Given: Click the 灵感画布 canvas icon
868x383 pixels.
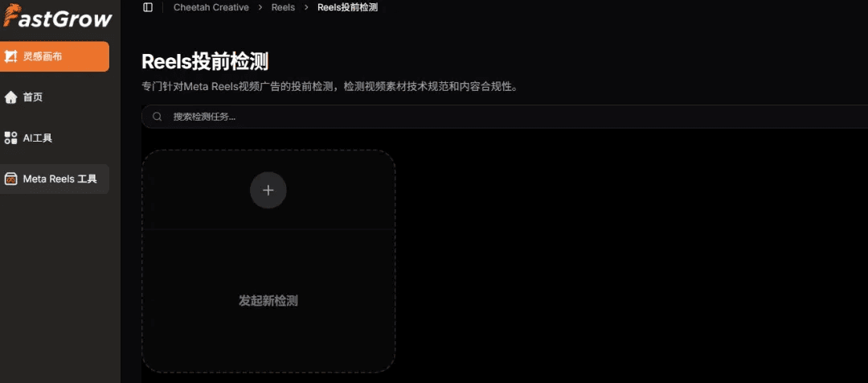Looking at the screenshot, I should pyautogui.click(x=10, y=56).
